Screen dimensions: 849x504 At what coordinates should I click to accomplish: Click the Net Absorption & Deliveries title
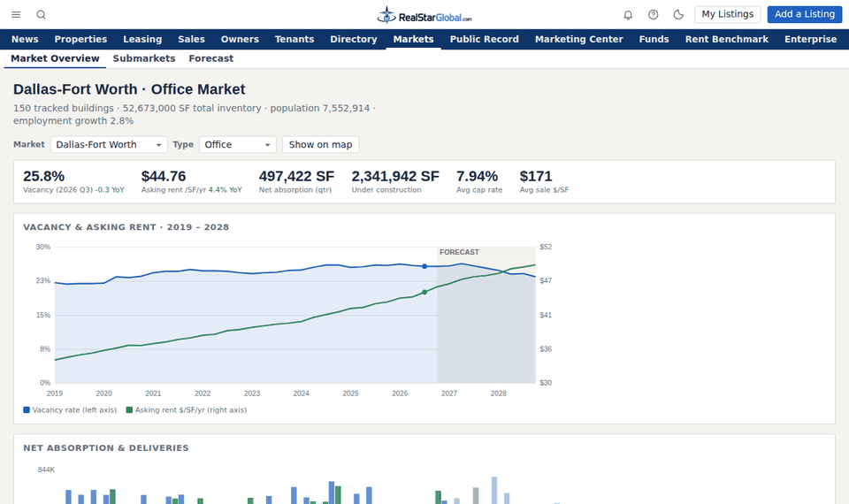106,447
